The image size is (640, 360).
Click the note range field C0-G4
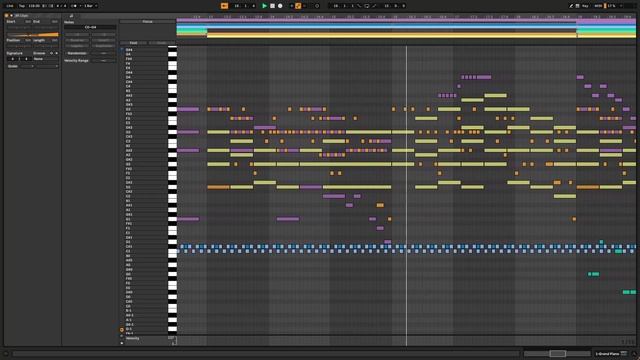(90, 27)
